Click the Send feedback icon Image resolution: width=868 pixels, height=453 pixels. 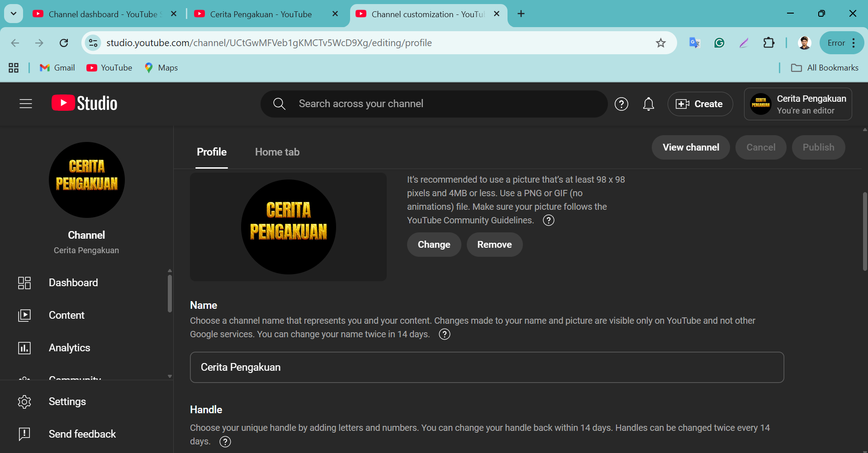click(x=24, y=434)
